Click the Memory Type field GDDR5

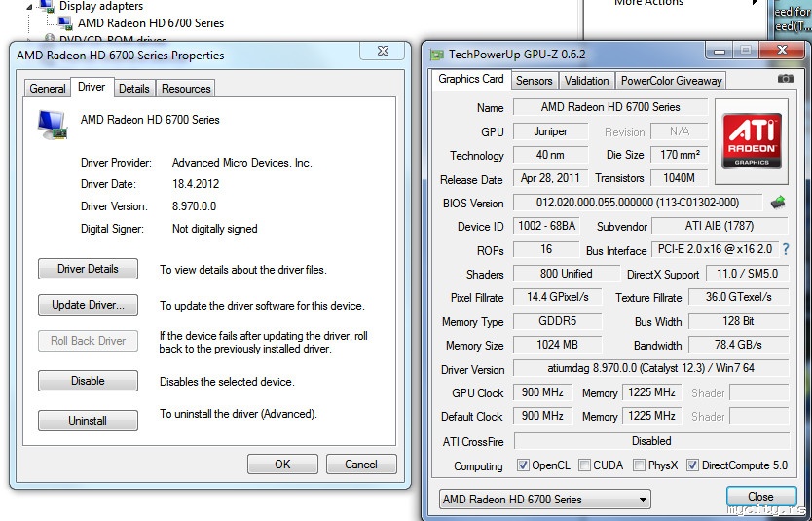click(558, 321)
